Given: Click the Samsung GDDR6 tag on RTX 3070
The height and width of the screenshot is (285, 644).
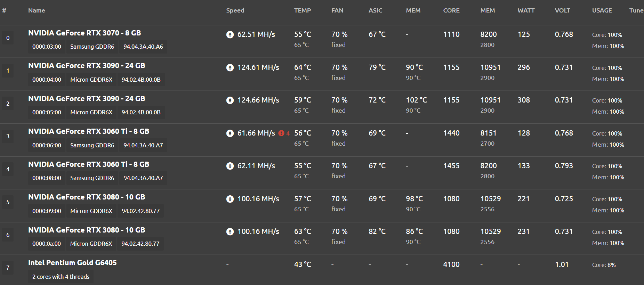Looking at the screenshot, I should [x=92, y=47].
